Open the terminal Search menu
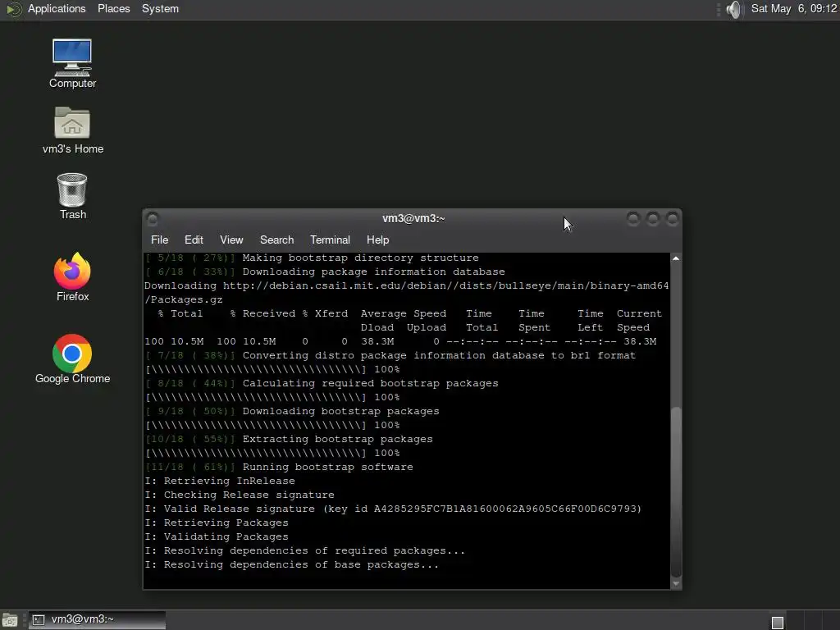The height and width of the screenshot is (630, 840). (276, 240)
